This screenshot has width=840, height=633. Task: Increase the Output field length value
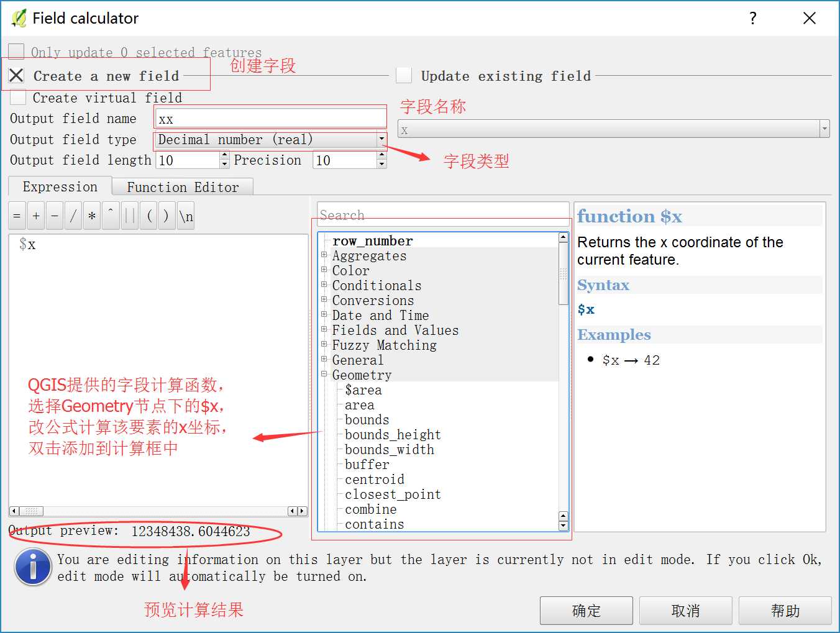click(224, 156)
